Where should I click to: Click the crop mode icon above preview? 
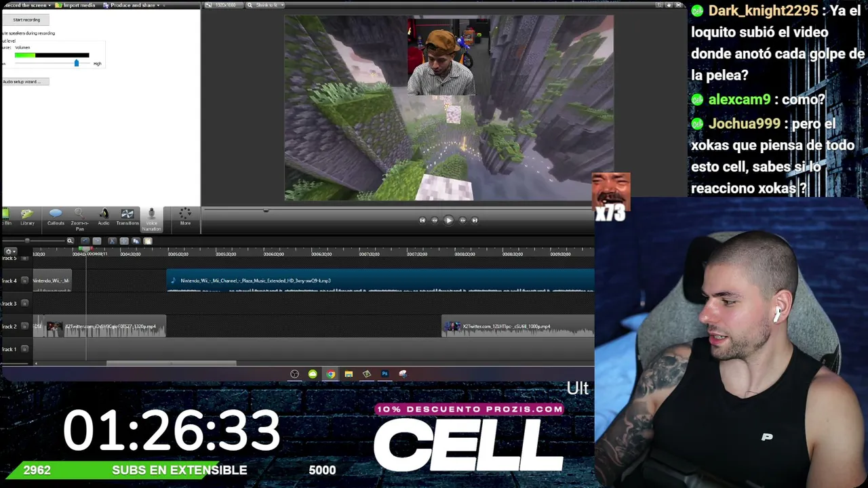658,5
